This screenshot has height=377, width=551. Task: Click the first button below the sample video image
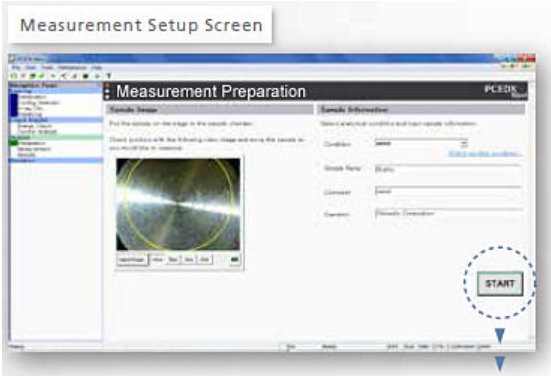click(131, 260)
